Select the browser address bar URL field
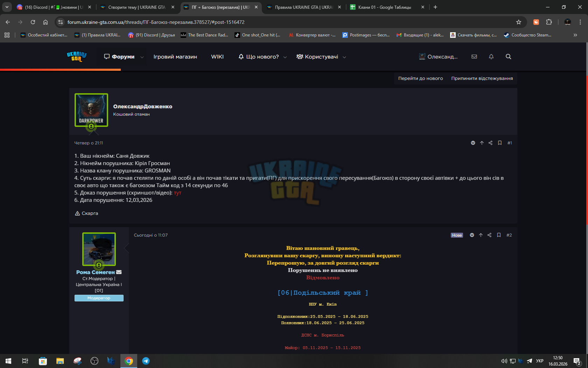The width and height of the screenshot is (588, 368). pyautogui.click(x=287, y=22)
